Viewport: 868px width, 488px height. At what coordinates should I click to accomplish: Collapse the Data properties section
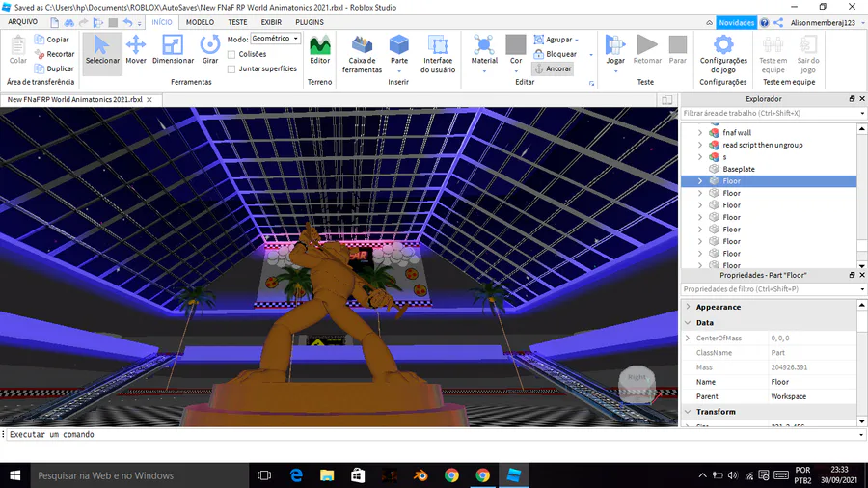click(x=688, y=322)
